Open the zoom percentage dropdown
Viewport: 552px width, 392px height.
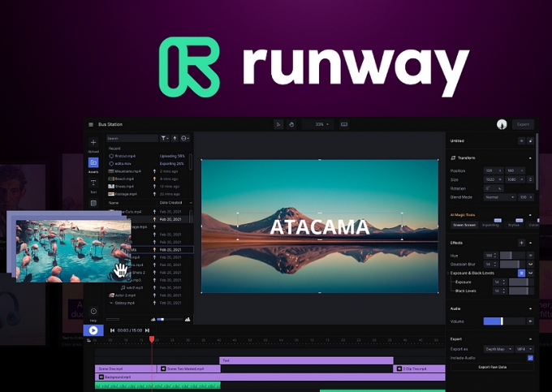321,124
